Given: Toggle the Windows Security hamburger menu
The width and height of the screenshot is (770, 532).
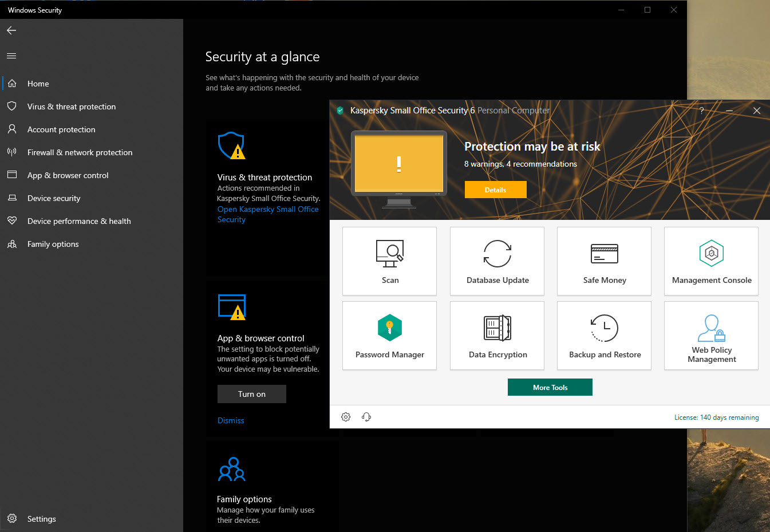Looking at the screenshot, I should pyautogui.click(x=11, y=56).
